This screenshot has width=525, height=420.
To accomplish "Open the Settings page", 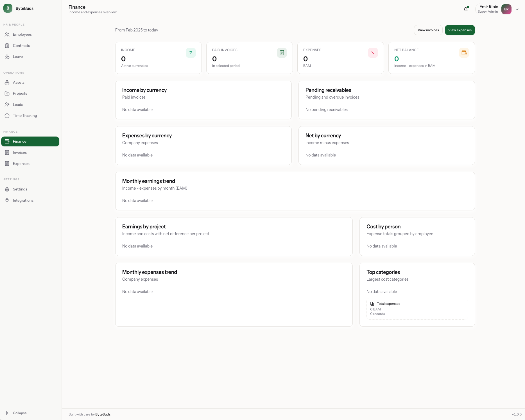I will coord(20,189).
